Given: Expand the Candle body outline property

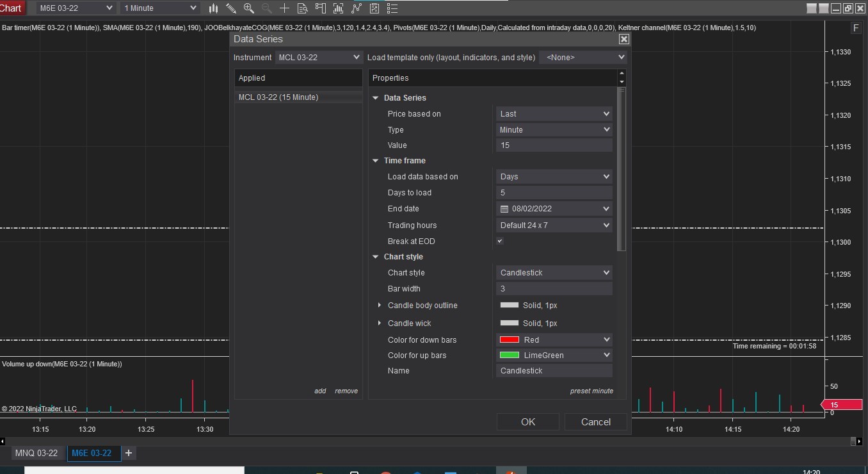Looking at the screenshot, I should tap(379, 306).
